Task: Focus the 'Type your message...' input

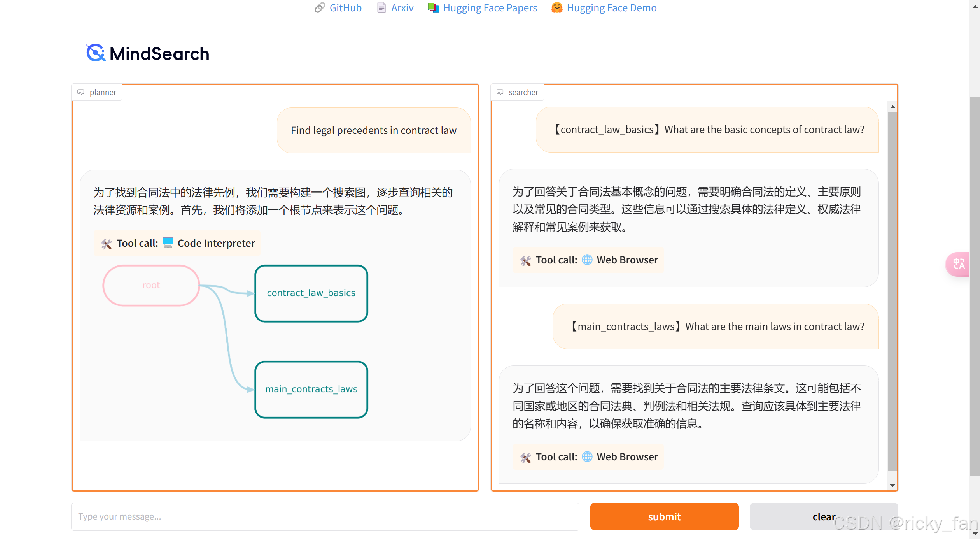Action: (x=325, y=516)
